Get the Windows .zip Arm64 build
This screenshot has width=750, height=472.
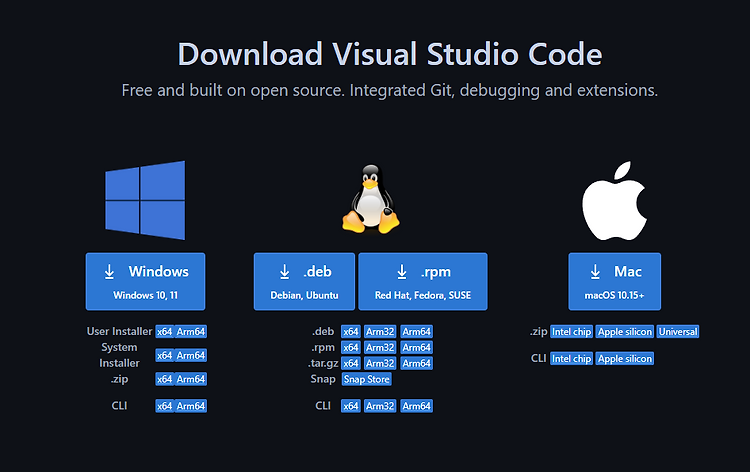(x=191, y=379)
